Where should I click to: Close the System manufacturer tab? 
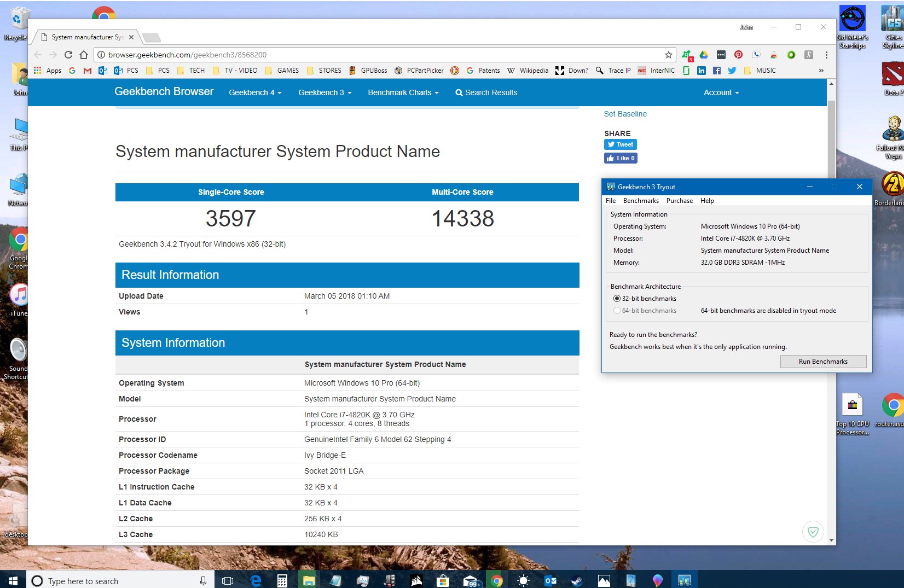pyautogui.click(x=131, y=37)
